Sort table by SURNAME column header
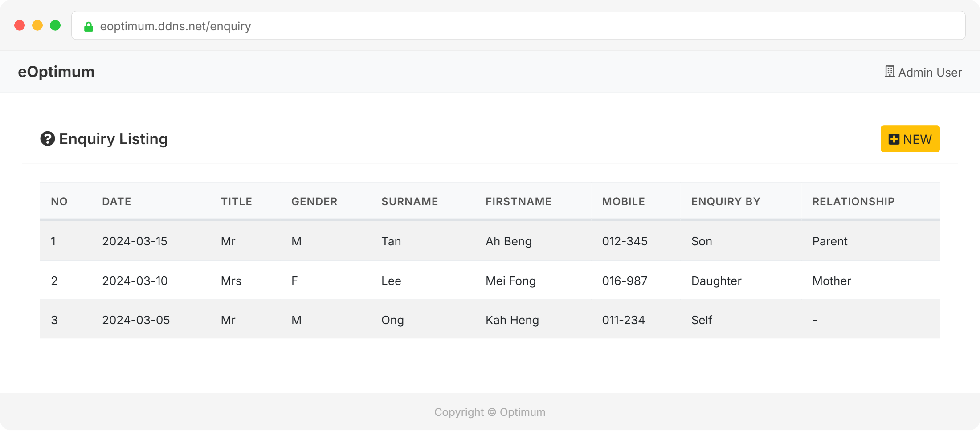This screenshot has height=431, width=980. point(409,202)
